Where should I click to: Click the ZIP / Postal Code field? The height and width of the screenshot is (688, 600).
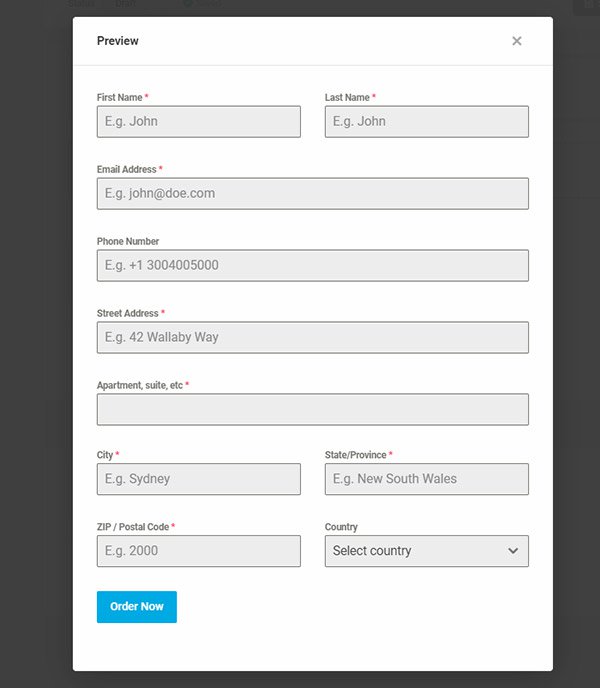coord(198,551)
